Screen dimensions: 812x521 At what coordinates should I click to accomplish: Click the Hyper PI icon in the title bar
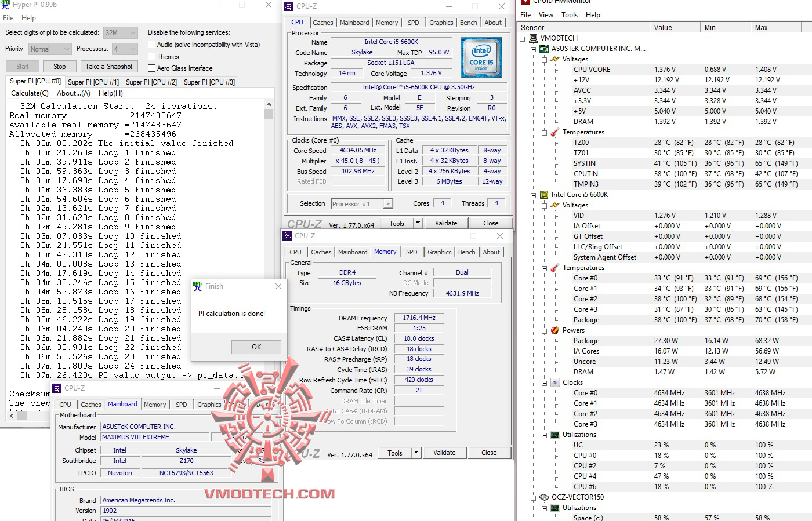6,5
